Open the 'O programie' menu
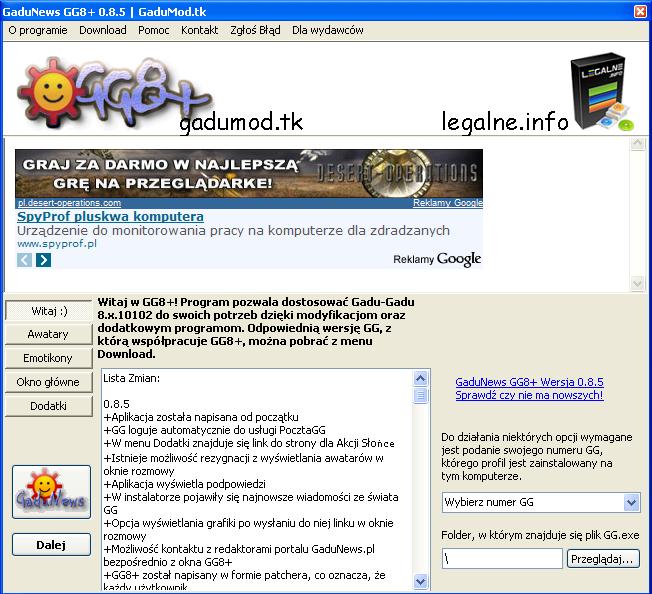The width and height of the screenshot is (652, 594). [x=38, y=30]
